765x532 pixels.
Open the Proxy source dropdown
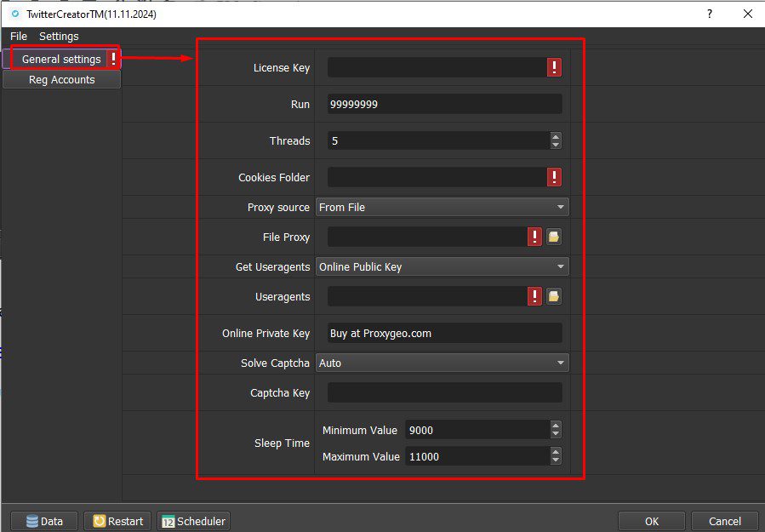click(x=442, y=207)
